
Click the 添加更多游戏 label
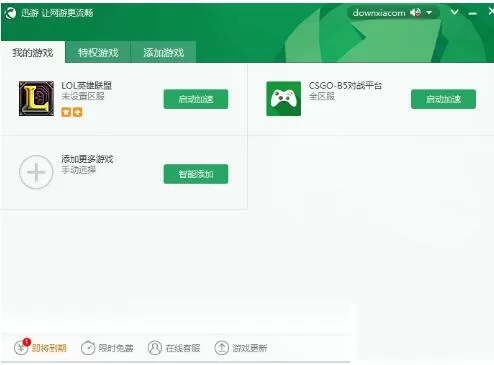[x=87, y=159]
